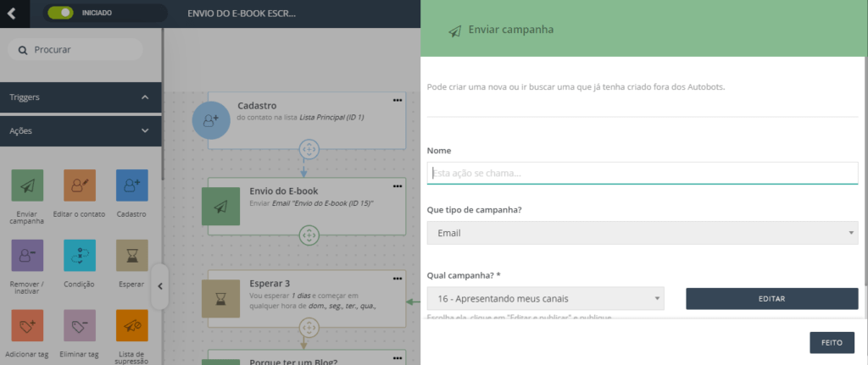Screen dimensions: 868x365
Task: Click the Cadastro trigger circle icon
Action: tap(211, 120)
